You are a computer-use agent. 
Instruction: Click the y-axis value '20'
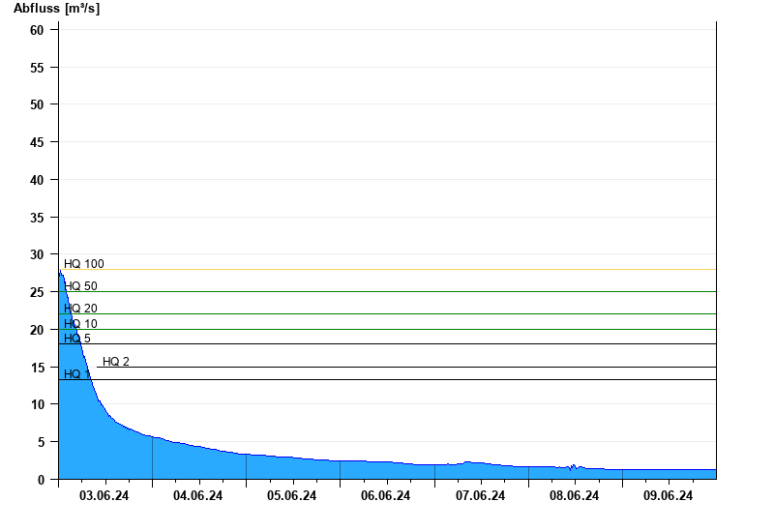click(x=37, y=330)
